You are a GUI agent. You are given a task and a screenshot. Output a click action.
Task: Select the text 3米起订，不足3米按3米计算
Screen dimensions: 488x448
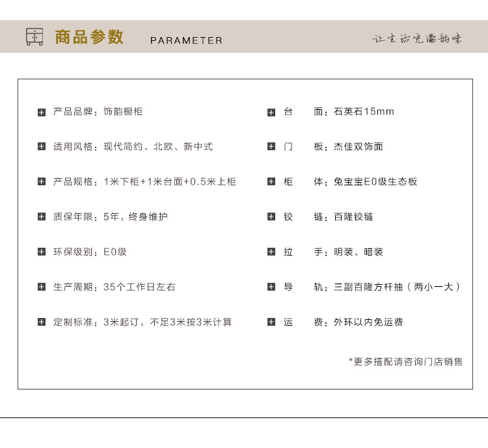tap(168, 322)
